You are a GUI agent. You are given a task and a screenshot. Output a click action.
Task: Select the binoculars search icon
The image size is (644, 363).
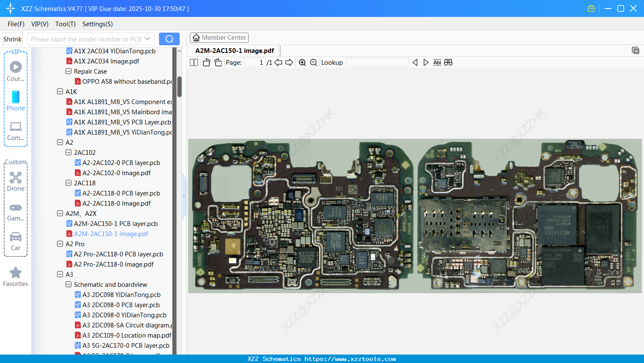pos(448,62)
